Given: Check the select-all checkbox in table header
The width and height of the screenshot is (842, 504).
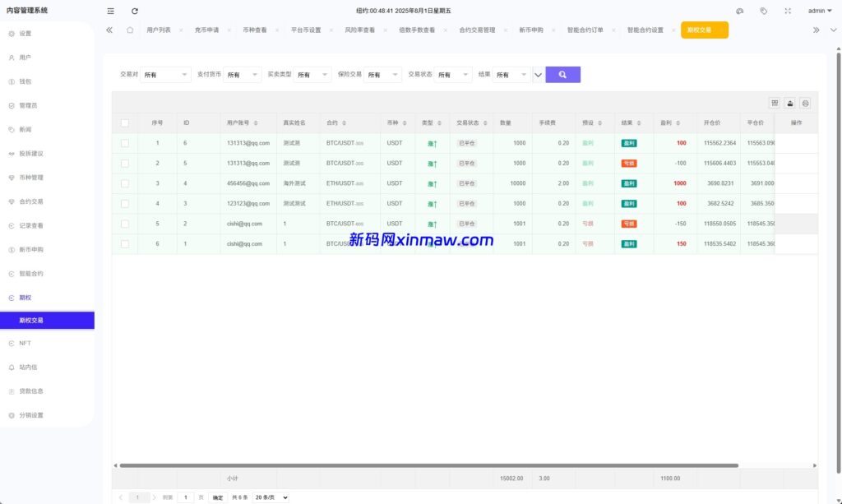Looking at the screenshot, I should point(125,123).
